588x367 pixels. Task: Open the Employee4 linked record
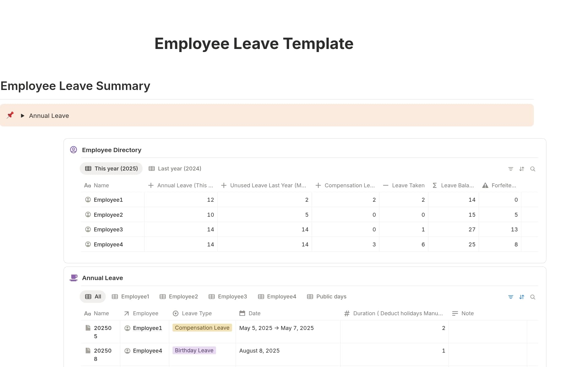(x=147, y=350)
